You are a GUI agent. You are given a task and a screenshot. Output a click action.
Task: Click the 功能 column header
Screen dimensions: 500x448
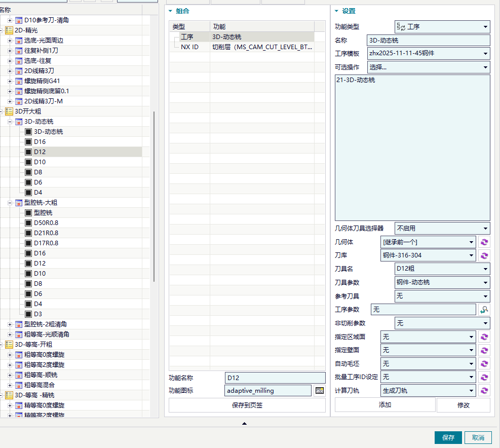(x=262, y=26)
